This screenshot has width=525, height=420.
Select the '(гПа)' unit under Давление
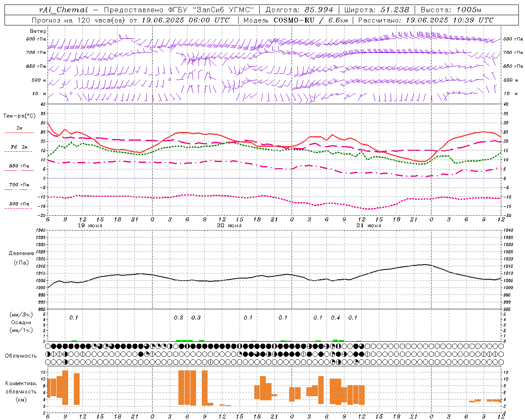[21, 263]
